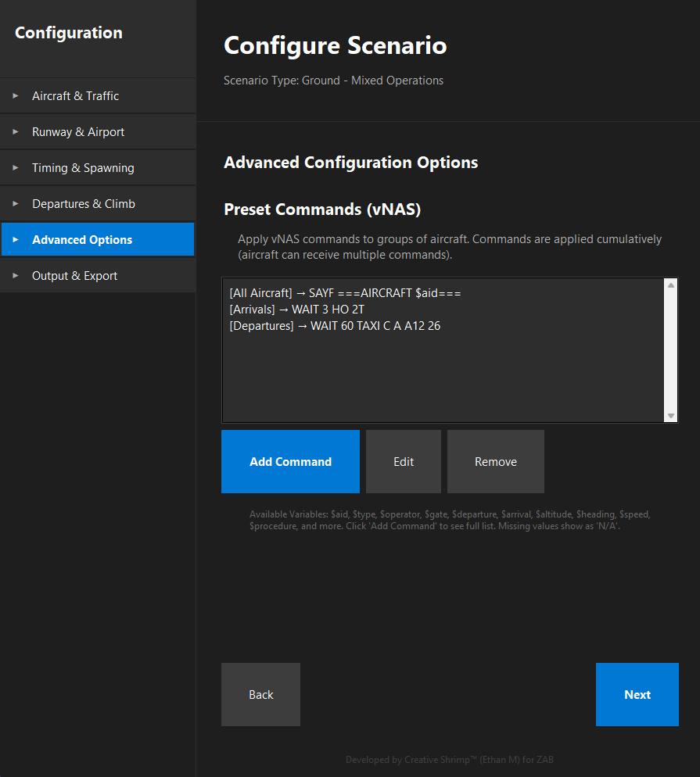Expand the Runway & Airport section arrow

pos(16,131)
